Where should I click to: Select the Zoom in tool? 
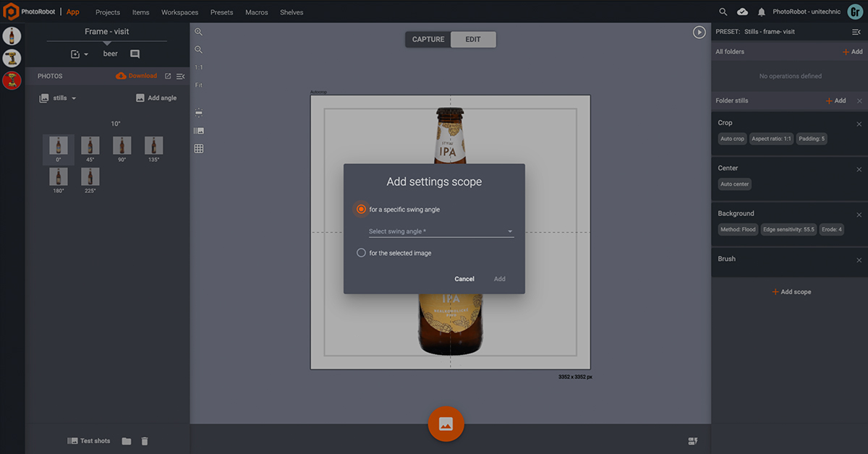pyautogui.click(x=199, y=32)
